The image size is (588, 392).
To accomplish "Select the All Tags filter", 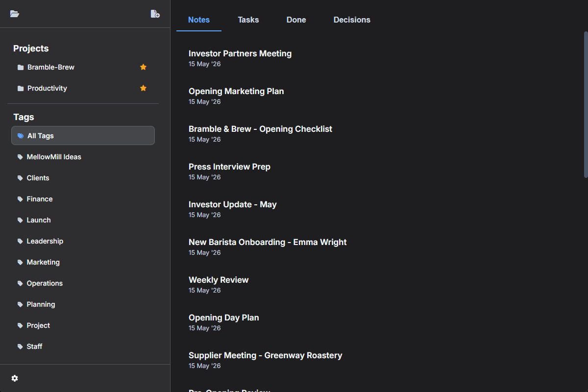I will [83, 136].
